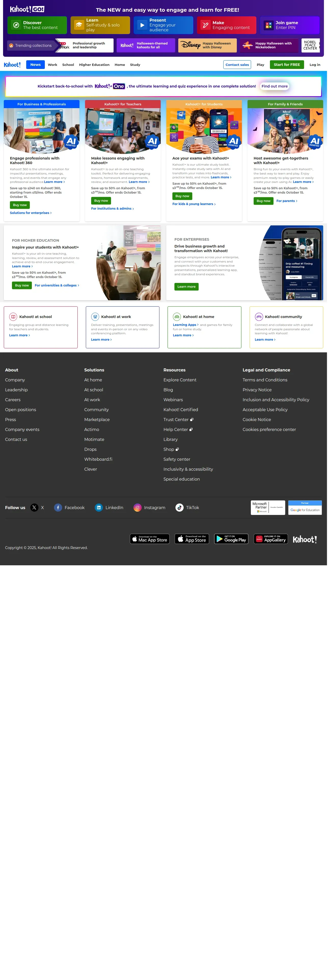Click the Huawei AppGallery badge
The image size is (328, 980).
[x=270, y=539]
